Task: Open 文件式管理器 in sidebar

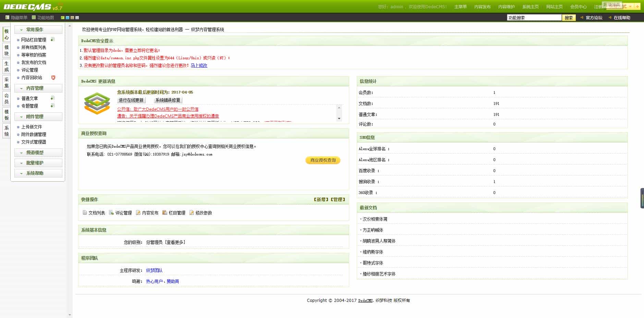Action: pyautogui.click(x=34, y=142)
